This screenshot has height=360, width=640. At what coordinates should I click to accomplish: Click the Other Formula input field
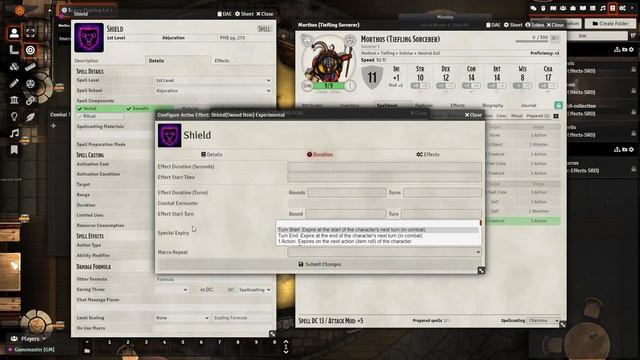point(213,280)
